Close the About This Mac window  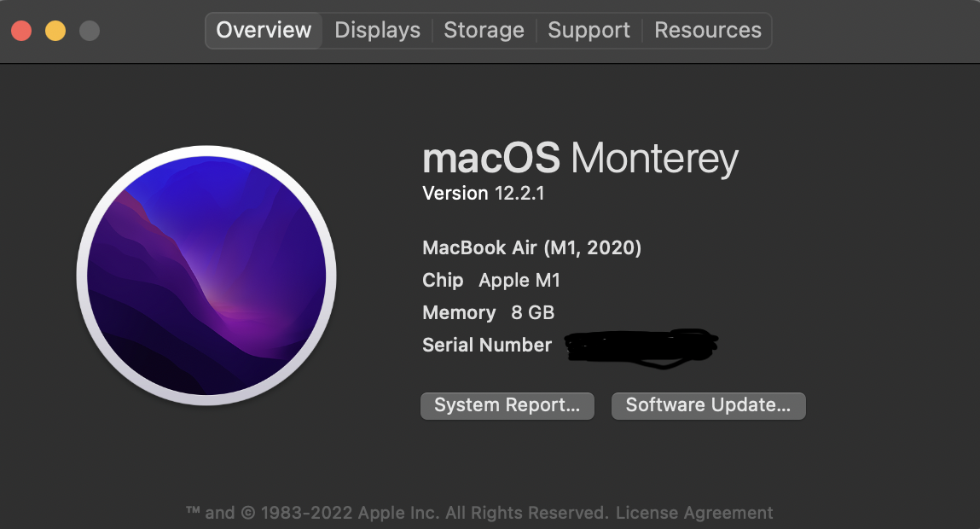pos(21,31)
